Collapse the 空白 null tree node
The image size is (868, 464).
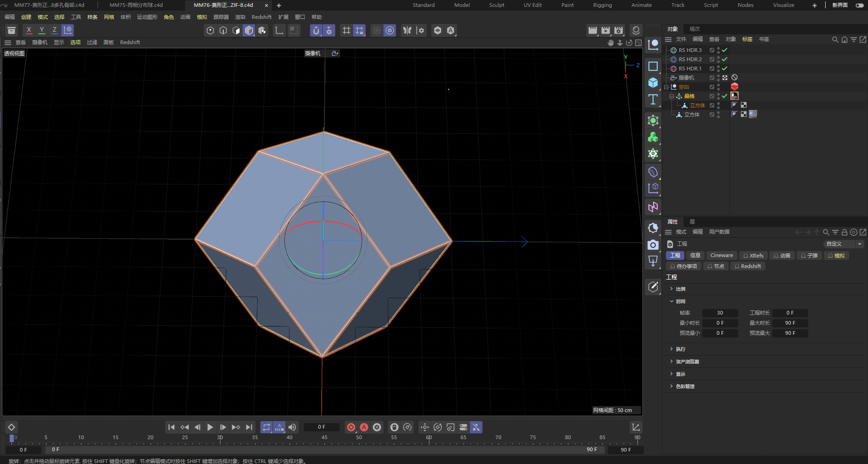[x=666, y=87]
